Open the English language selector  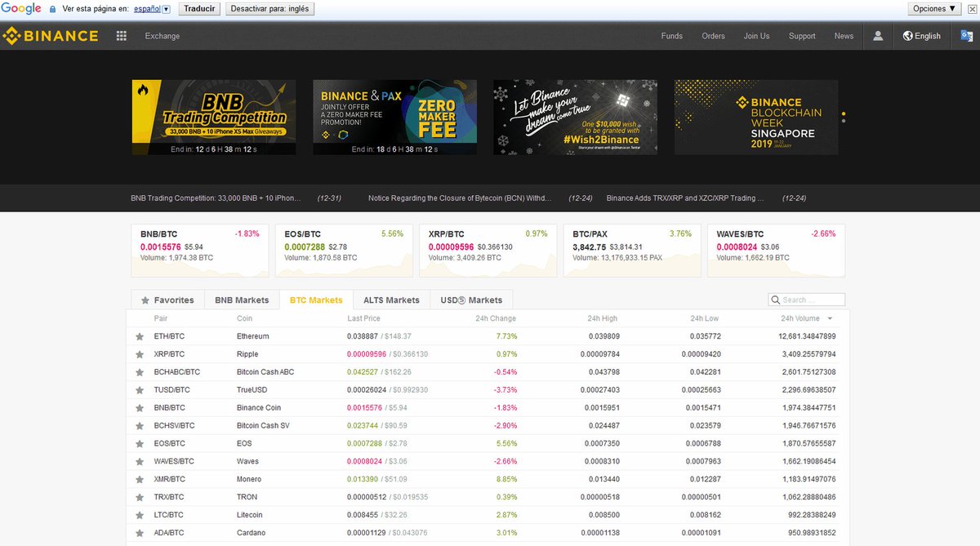922,36
